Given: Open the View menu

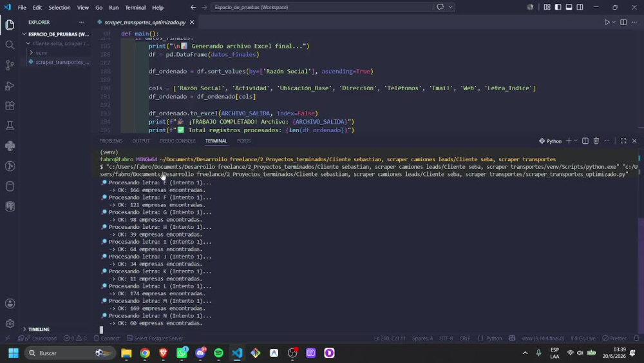Looking at the screenshot, I should 83,7.
